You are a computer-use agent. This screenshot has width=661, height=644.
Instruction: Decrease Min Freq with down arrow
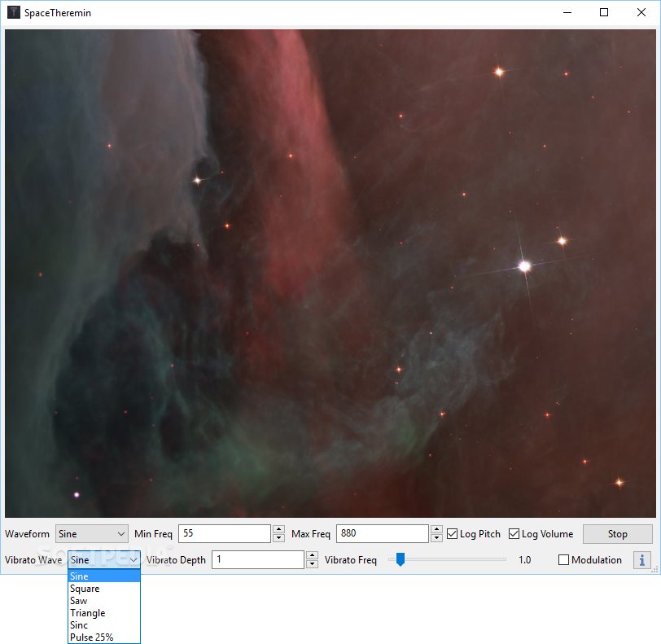278,538
